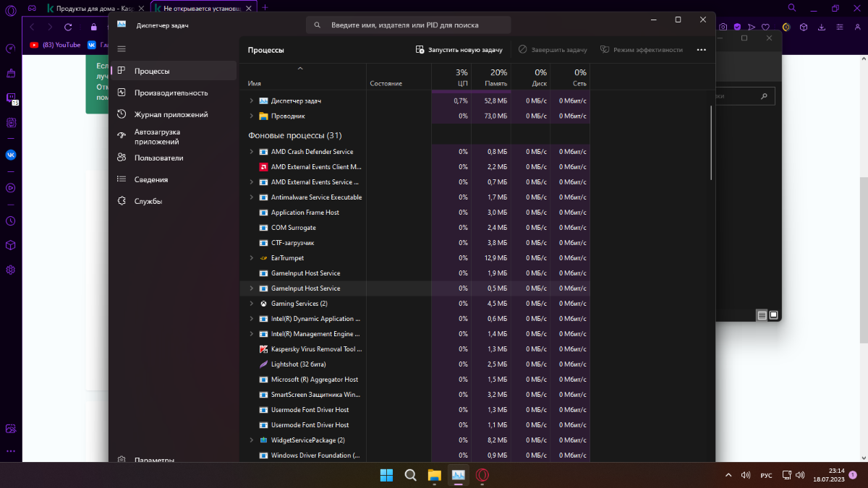
Task: Click the Startup apps (Автозагрузка приложений) icon
Action: pos(122,137)
